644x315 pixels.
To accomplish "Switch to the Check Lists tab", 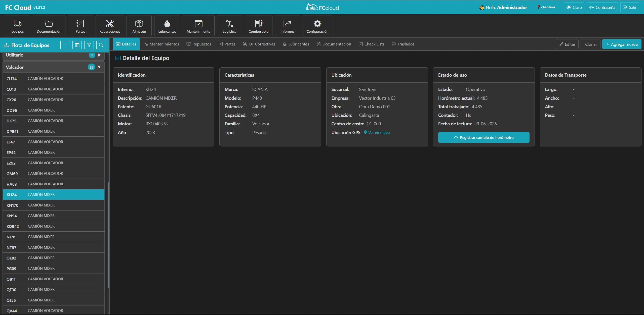I will [372, 44].
